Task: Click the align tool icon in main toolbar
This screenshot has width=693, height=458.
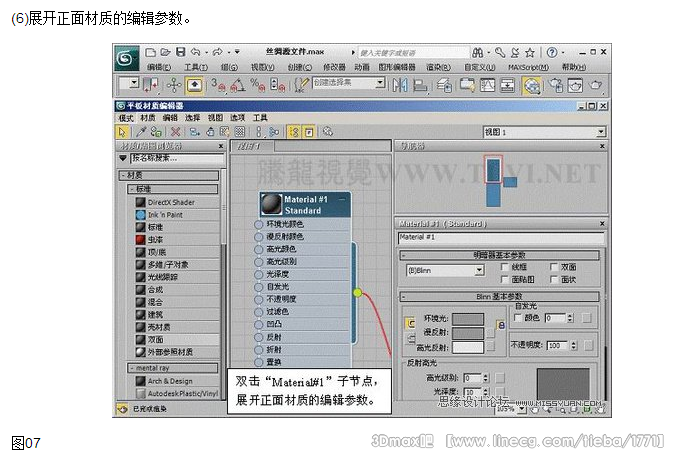Action: click(420, 85)
